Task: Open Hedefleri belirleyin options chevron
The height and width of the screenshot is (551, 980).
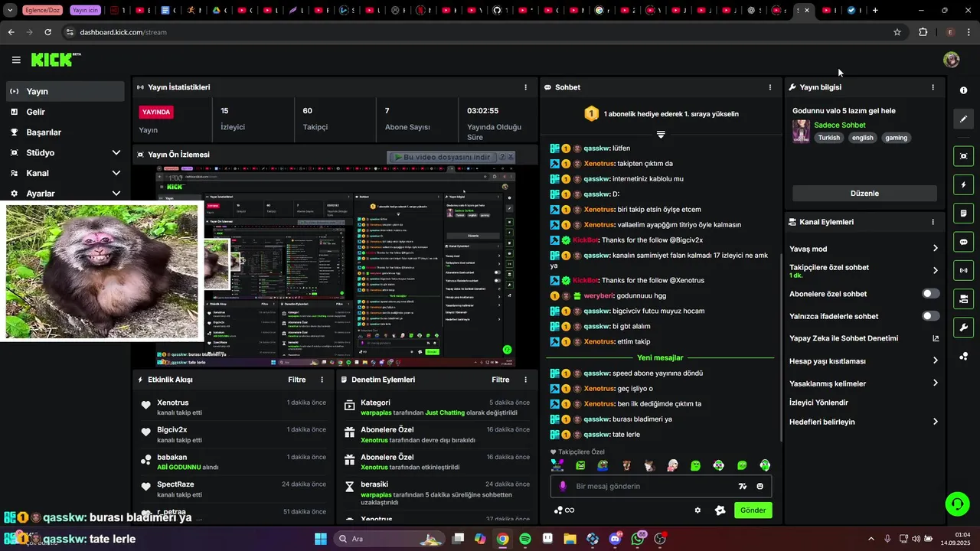Action: click(935, 422)
